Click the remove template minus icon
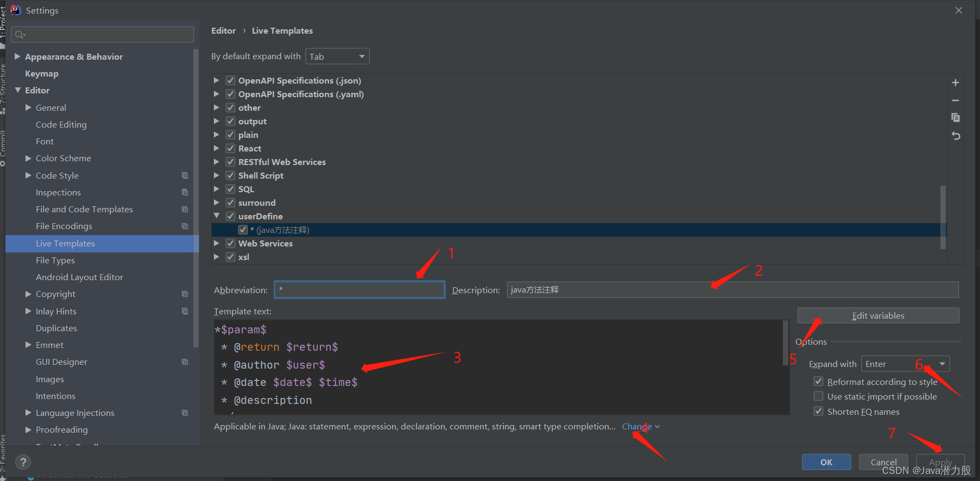This screenshot has height=481, width=980. 956,100
